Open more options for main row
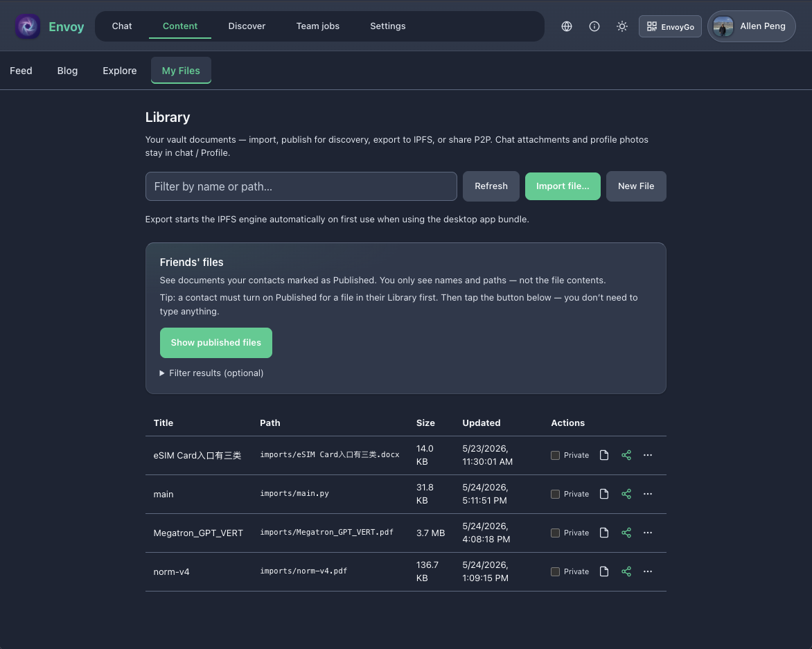 click(x=647, y=494)
